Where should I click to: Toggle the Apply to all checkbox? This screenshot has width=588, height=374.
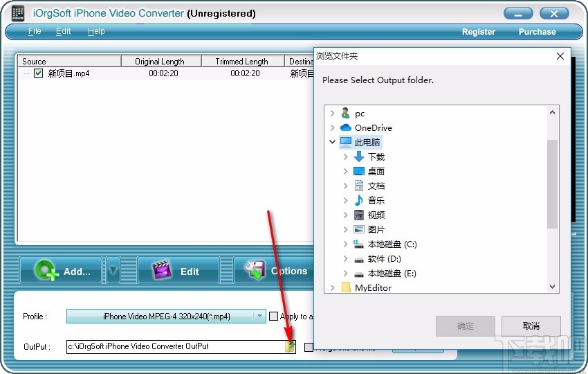tap(274, 317)
